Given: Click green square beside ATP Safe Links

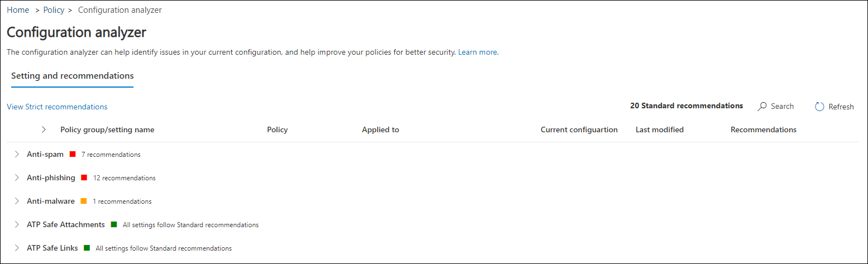Looking at the screenshot, I should pyautogui.click(x=87, y=248).
